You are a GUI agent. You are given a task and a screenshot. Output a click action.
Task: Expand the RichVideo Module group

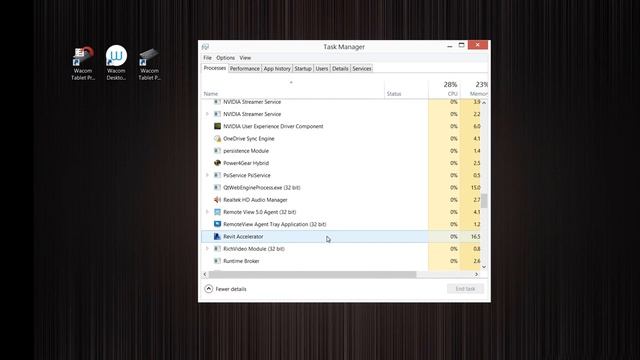207,249
